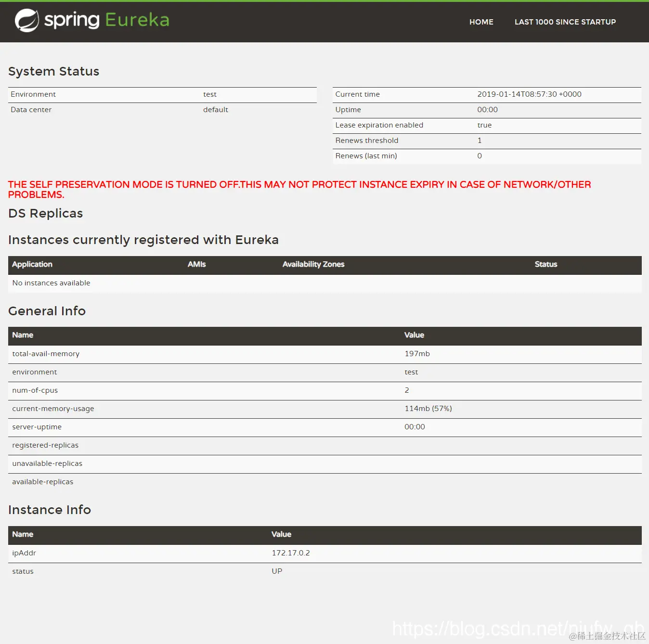Click the Availability Zones column header
The image size is (649, 644).
[x=313, y=264]
